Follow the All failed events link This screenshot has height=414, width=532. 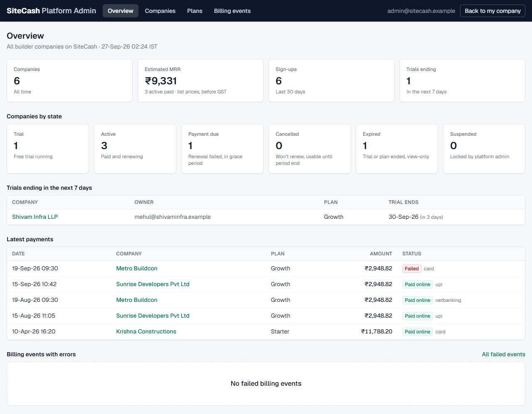click(x=503, y=354)
